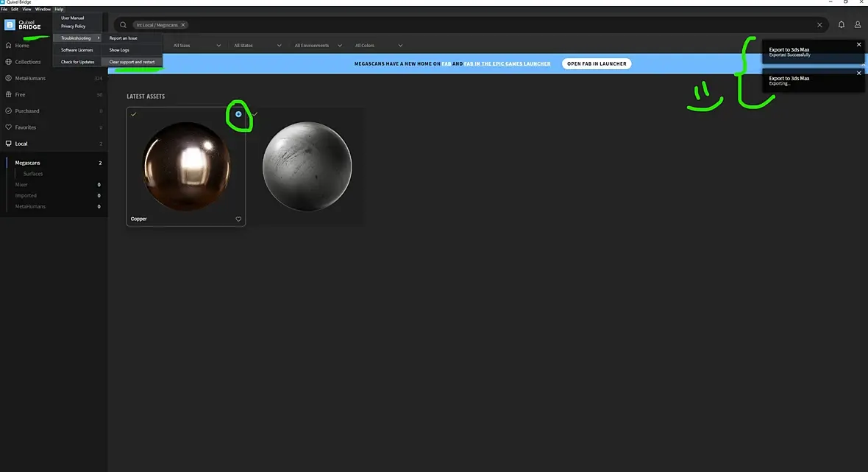Follow 'FAB IN THE EPIC GAMES LAUNCHER' link
This screenshot has height=472, width=868.
coord(507,64)
